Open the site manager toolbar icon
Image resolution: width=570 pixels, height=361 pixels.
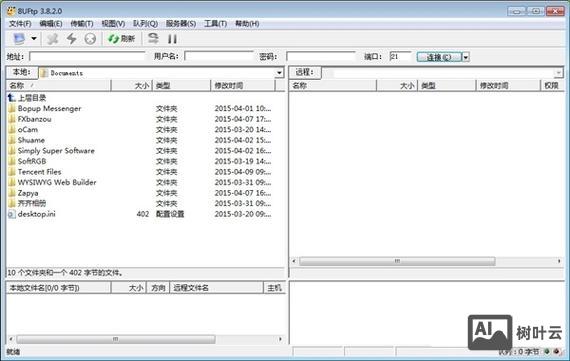pos(19,38)
